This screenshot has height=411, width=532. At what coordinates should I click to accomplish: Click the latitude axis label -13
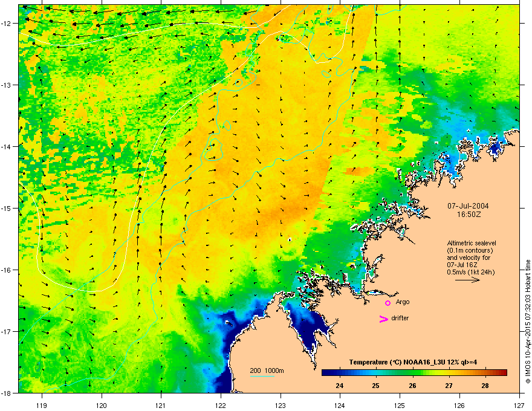pyautogui.click(x=7, y=85)
